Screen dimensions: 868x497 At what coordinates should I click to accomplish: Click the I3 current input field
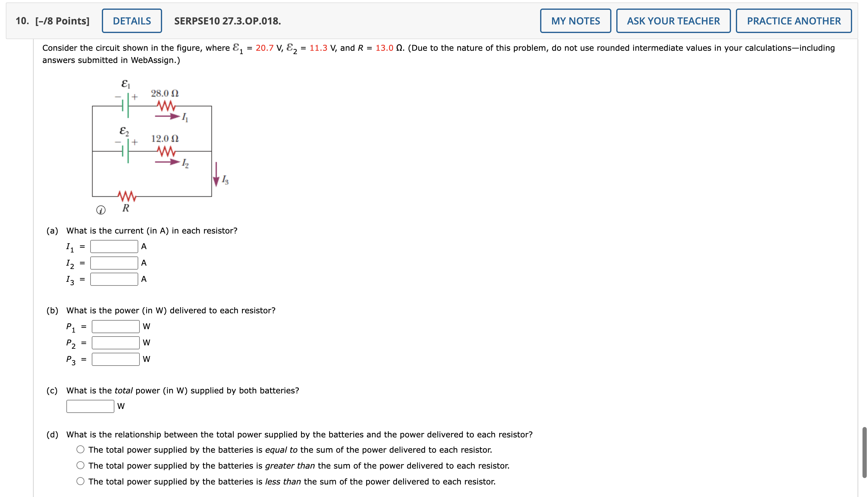(114, 279)
